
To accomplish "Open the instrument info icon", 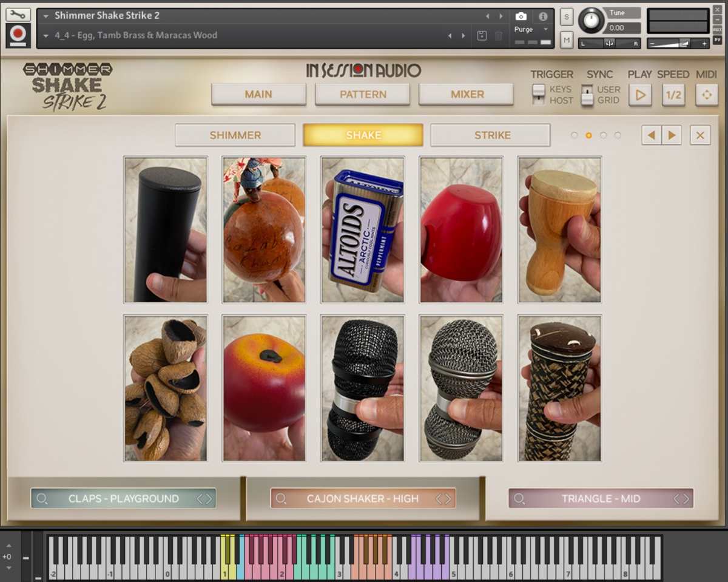I will [x=543, y=16].
